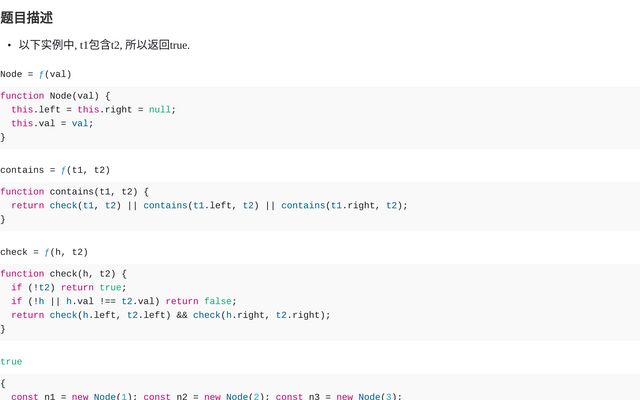Screen dimensions: 640x400
Task: Expand the Node = ƒ(val) output
Action: click(36, 74)
